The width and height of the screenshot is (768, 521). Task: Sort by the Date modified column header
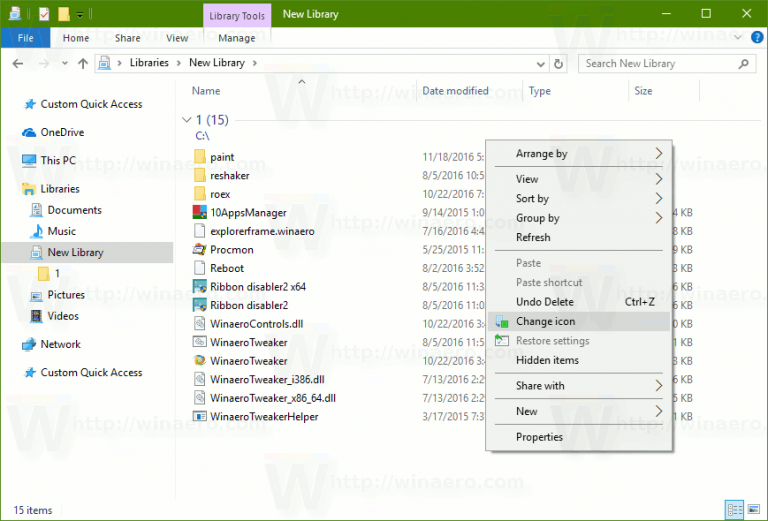tap(455, 91)
